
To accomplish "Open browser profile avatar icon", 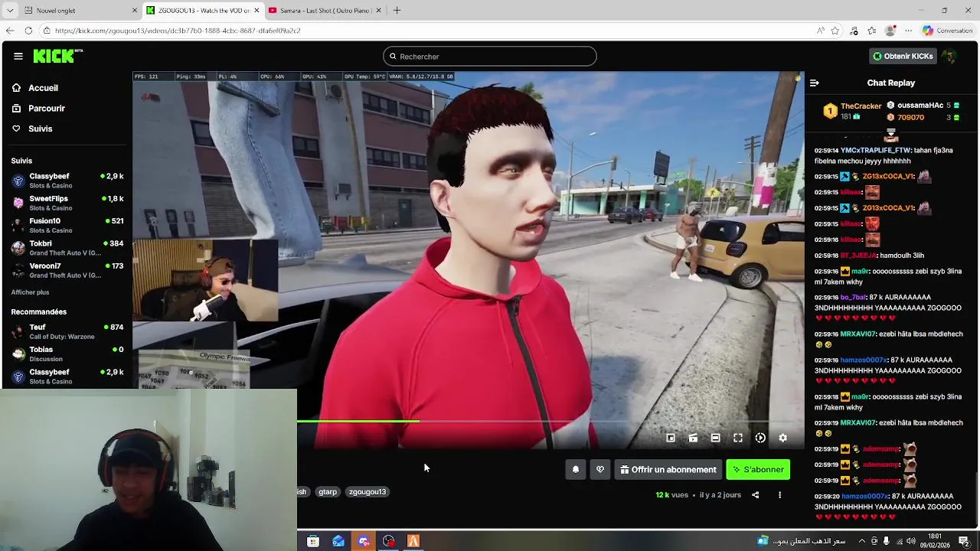I will pos(890,31).
